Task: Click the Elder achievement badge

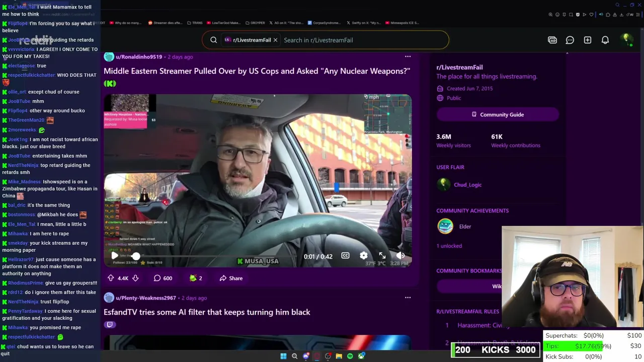Action: pyautogui.click(x=445, y=226)
